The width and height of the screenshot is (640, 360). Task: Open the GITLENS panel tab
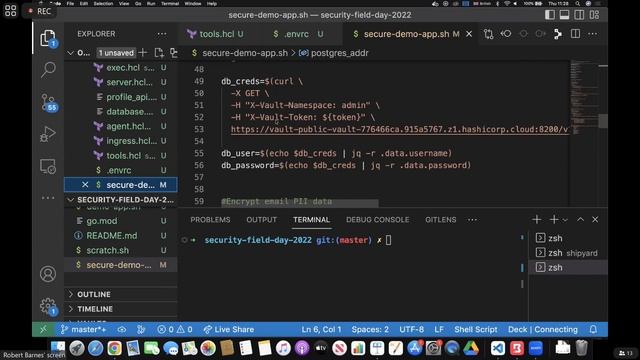[x=440, y=220]
